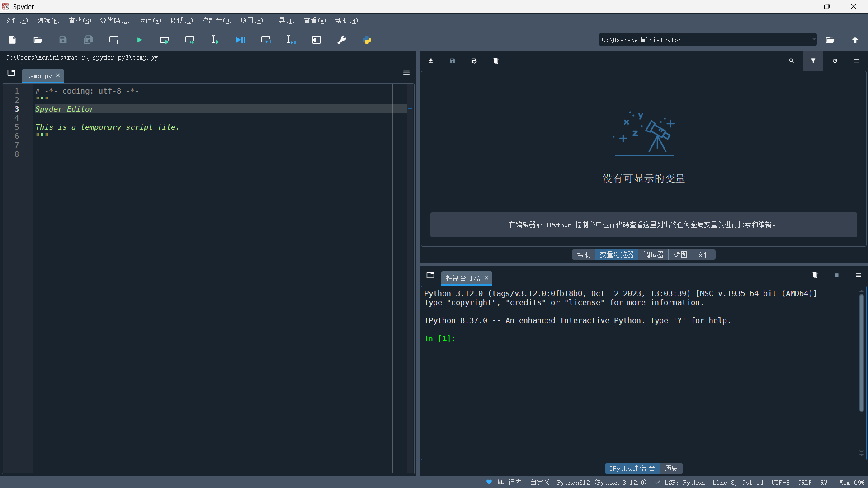The height and width of the screenshot is (488, 868).
Task: Open the 工具 menu
Action: (x=283, y=20)
